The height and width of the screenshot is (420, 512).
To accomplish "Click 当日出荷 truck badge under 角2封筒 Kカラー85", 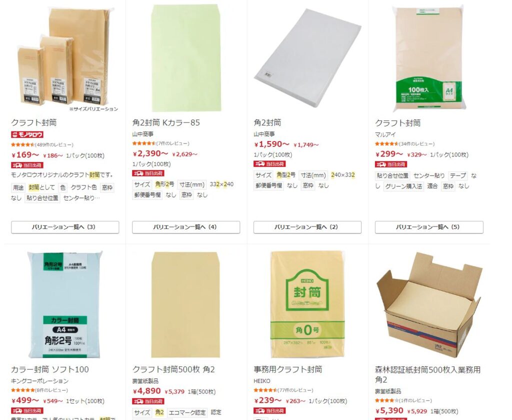I will 148,173.
